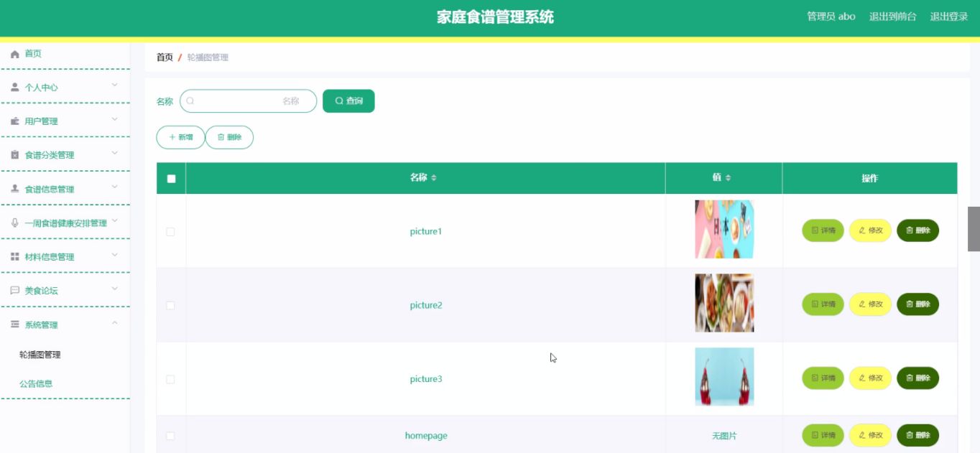Click the icon next to 用户管理

click(14, 121)
